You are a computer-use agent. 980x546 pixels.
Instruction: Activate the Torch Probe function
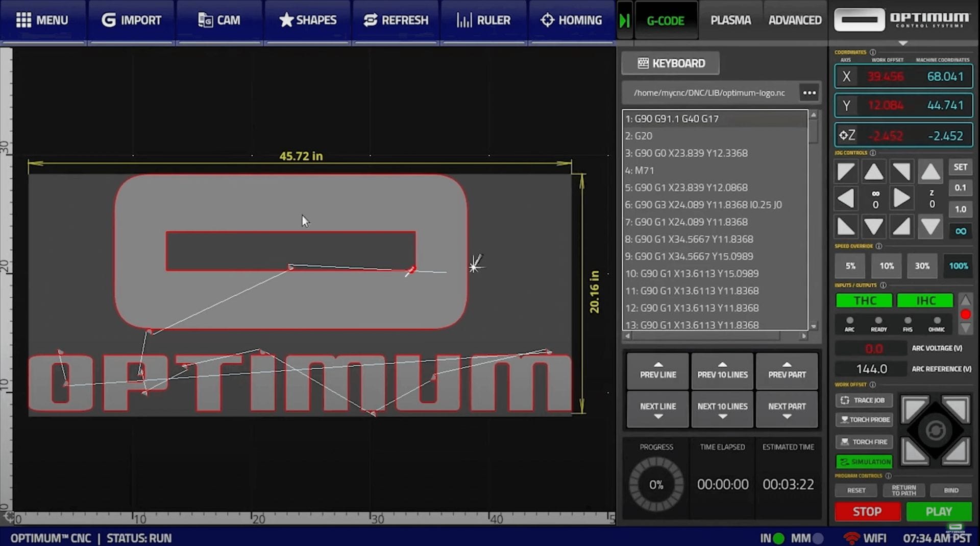tap(864, 419)
